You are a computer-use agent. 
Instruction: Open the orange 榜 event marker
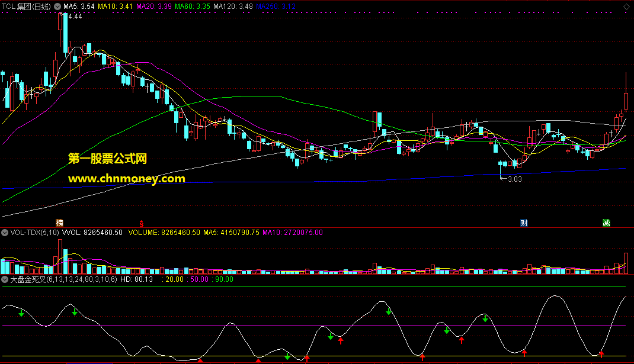coord(59,223)
